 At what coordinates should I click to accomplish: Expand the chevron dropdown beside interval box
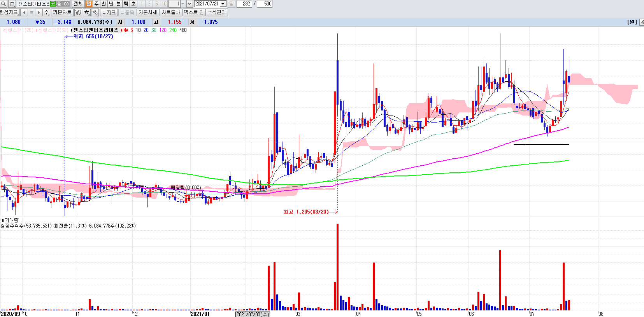pos(190,4)
